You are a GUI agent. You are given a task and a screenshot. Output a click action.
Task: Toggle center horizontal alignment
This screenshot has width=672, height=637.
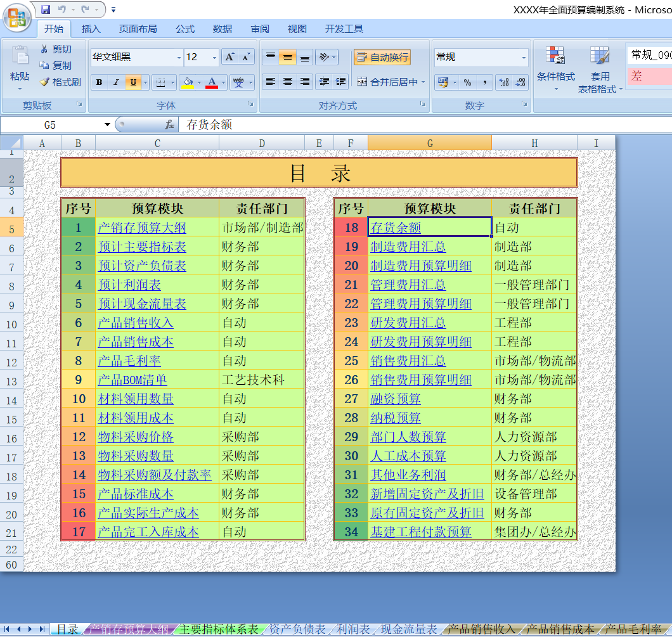[288, 81]
